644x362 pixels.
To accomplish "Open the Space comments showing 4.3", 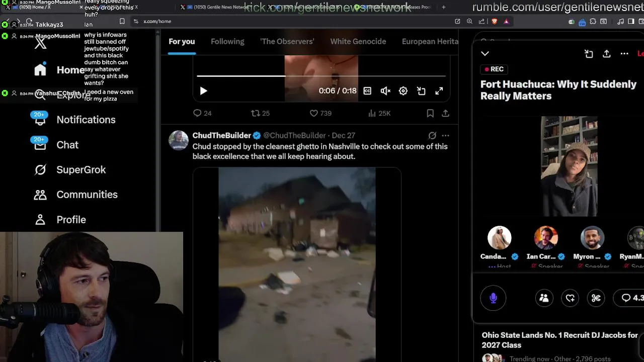I will 630,298.
